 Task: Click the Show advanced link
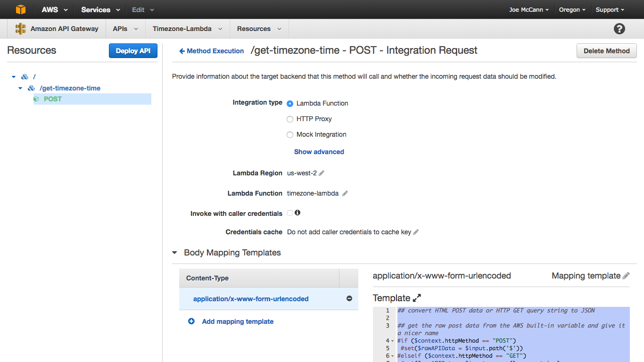tap(319, 152)
